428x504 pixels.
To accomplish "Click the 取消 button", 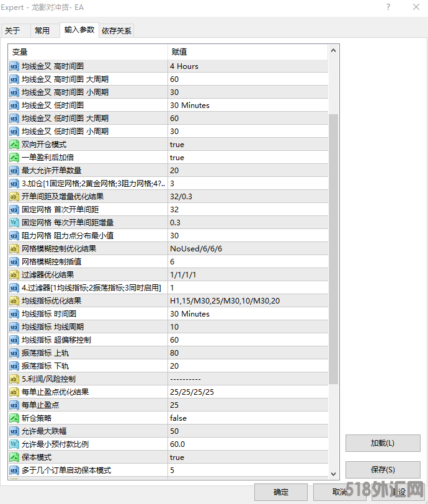I will [x=339, y=492].
